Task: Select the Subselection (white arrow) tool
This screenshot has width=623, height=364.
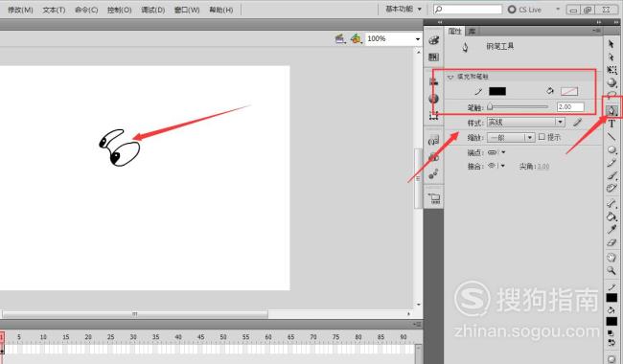Action: click(611, 57)
